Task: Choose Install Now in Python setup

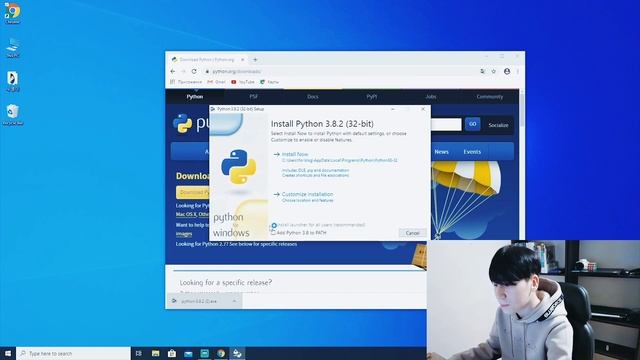Action: 295,154
